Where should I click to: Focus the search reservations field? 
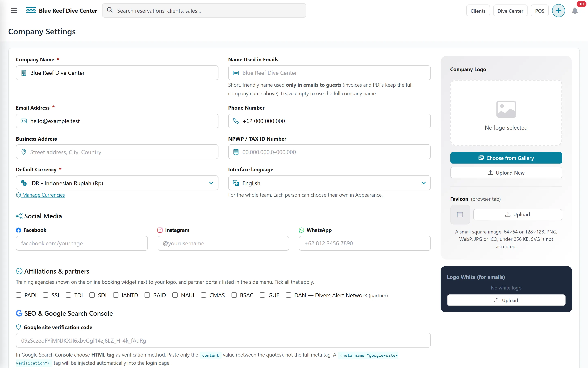coord(204,10)
